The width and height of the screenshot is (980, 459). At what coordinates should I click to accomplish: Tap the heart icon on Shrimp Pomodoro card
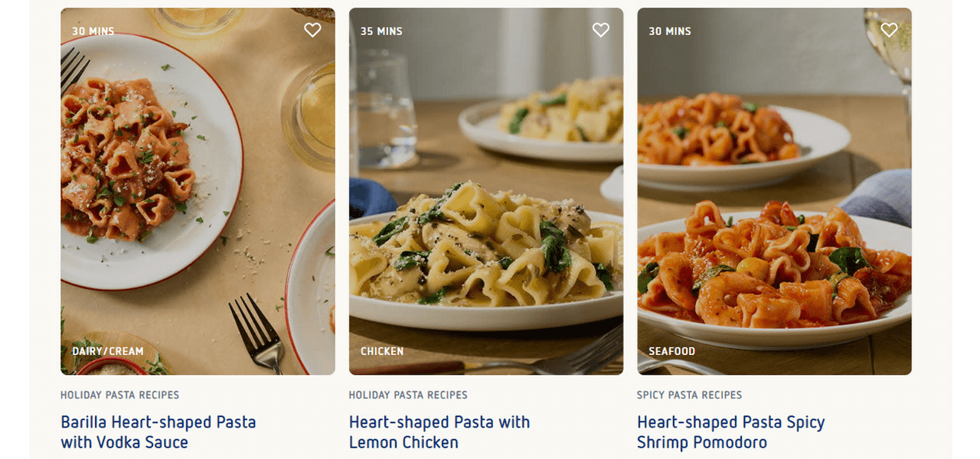pos(889,30)
